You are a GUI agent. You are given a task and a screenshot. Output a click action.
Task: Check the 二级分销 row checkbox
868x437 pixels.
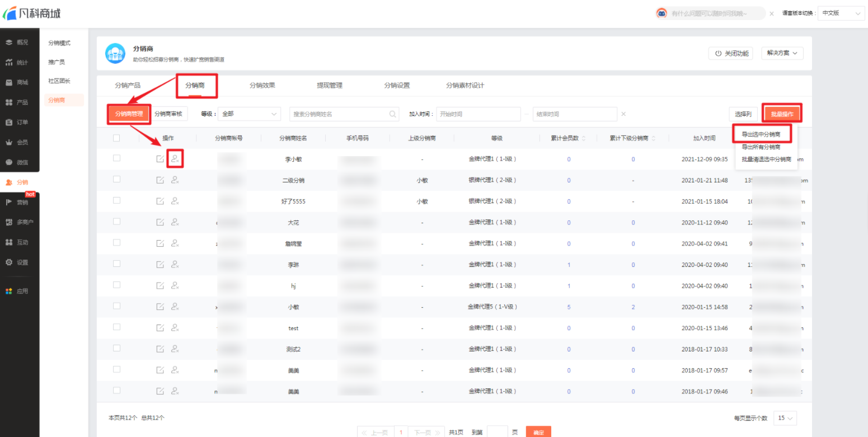click(116, 179)
